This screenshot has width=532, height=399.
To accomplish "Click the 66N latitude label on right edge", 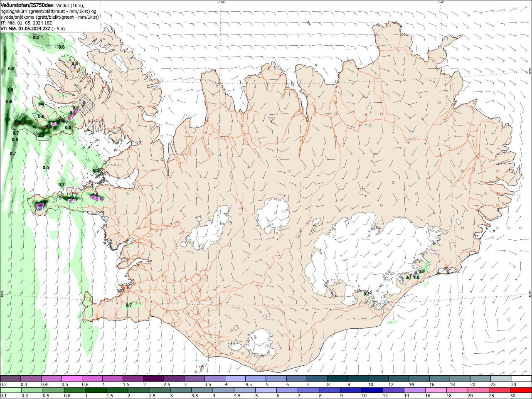I will tap(530, 71).
